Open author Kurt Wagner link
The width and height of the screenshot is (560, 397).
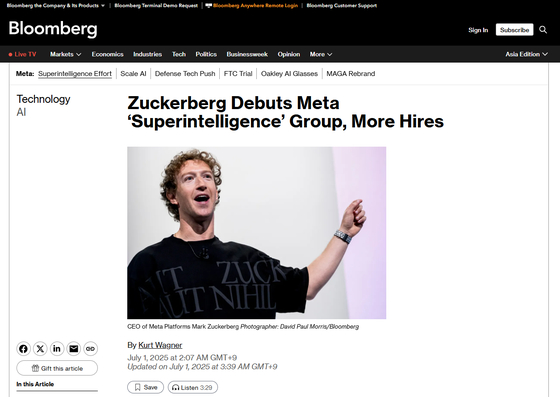[x=160, y=345]
